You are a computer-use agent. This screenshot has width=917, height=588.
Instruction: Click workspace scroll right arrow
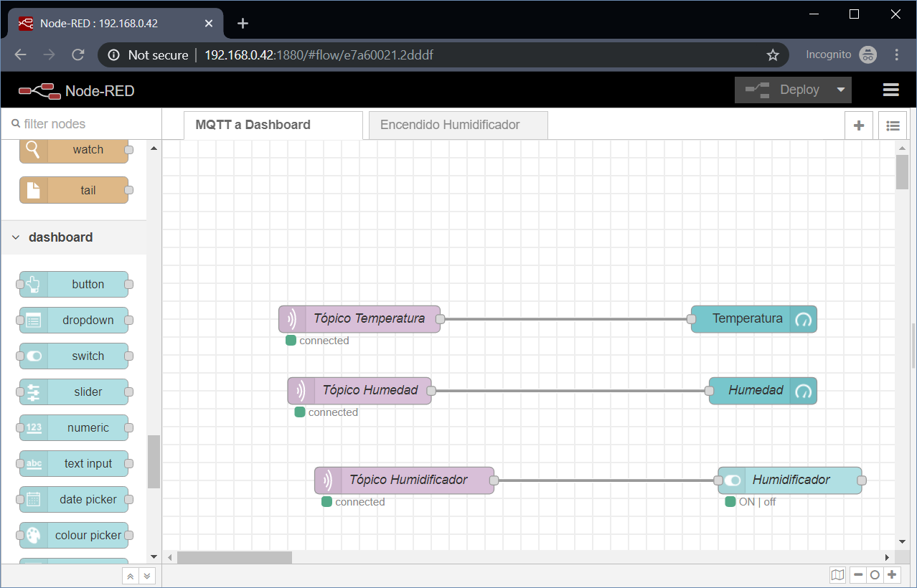[888, 557]
